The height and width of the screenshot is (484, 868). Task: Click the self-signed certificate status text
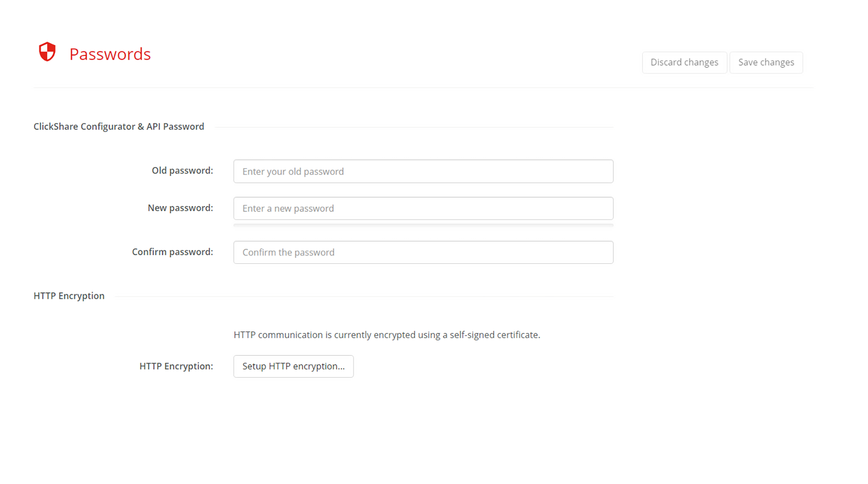(387, 335)
